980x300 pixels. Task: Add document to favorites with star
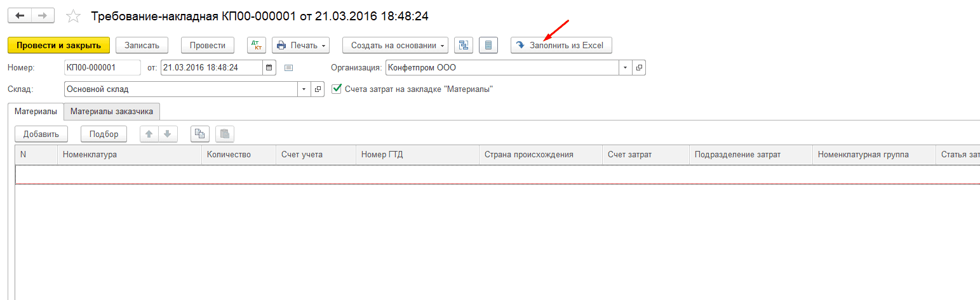click(74, 16)
